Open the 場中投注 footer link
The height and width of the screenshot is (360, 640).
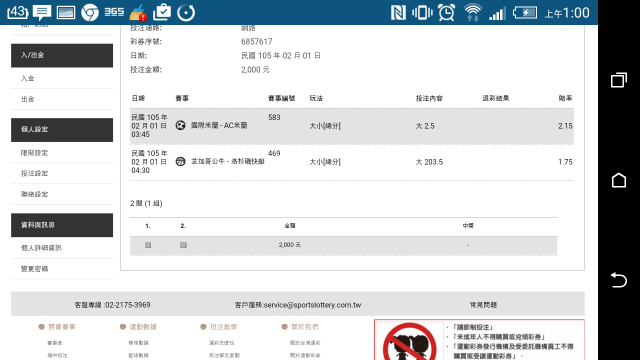click(x=57, y=356)
